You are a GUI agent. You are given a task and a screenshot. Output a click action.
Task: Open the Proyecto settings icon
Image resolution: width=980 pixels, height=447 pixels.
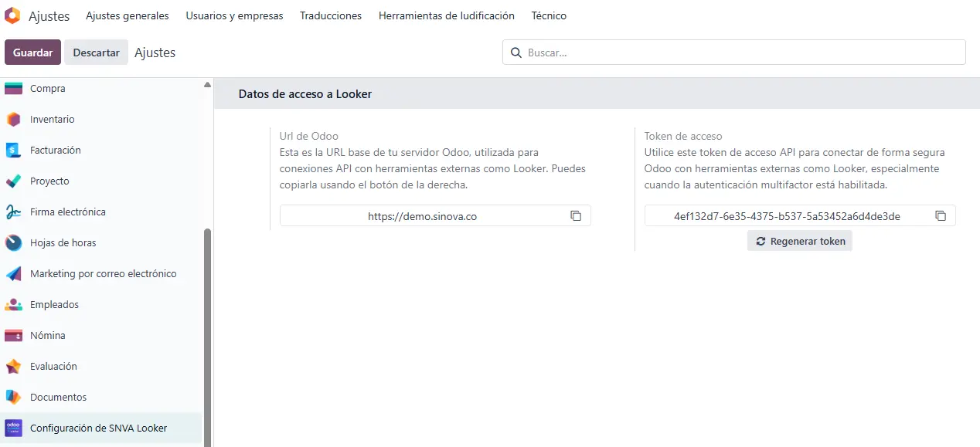coord(13,181)
